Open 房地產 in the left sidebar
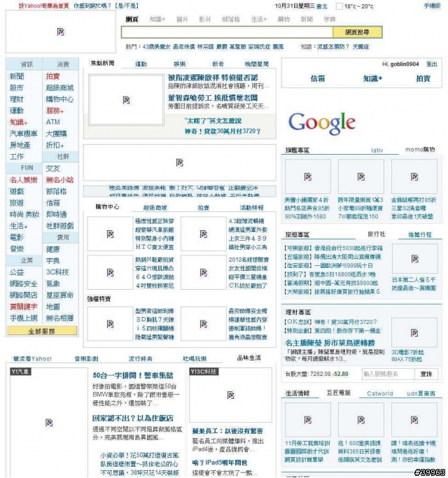The width and height of the screenshot is (448, 478). coord(20,145)
